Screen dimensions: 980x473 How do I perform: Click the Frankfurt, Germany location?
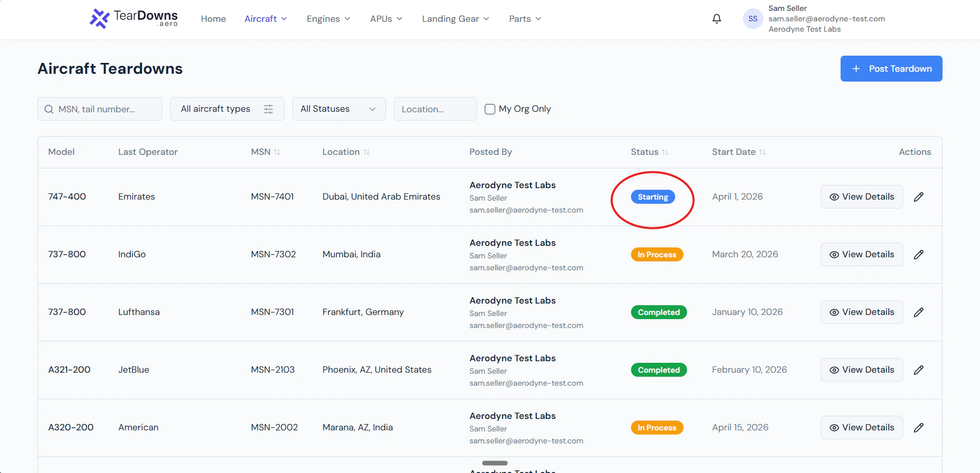pyautogui.click(x=363, y=312)
